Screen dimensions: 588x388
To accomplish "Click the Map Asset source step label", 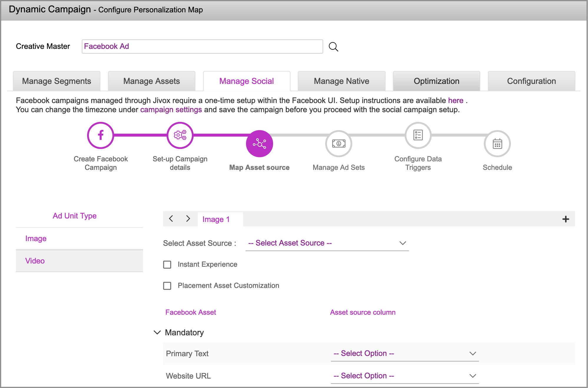I will (260, 168).
